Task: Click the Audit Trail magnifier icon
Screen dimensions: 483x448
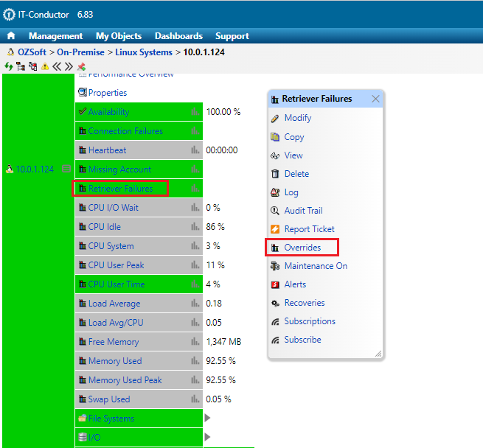Action: pyautogui.click(x=275, y=211)
